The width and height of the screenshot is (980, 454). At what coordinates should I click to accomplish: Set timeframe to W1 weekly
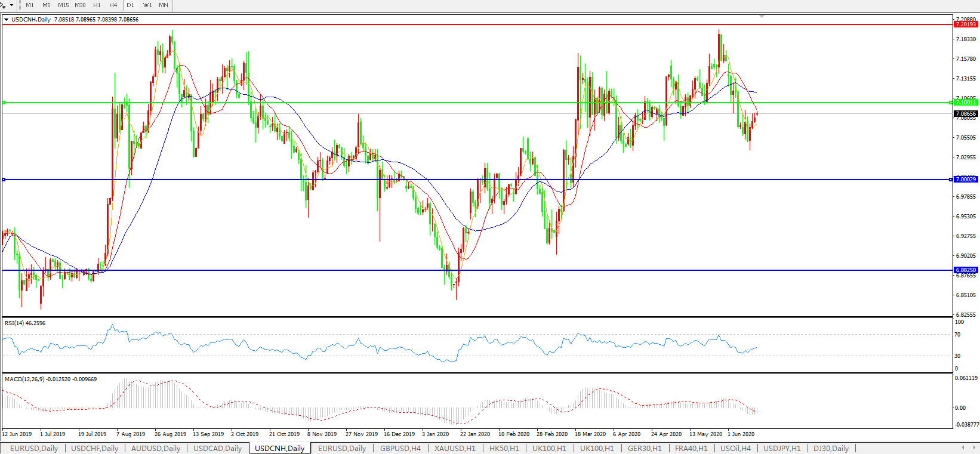point(147,5)
